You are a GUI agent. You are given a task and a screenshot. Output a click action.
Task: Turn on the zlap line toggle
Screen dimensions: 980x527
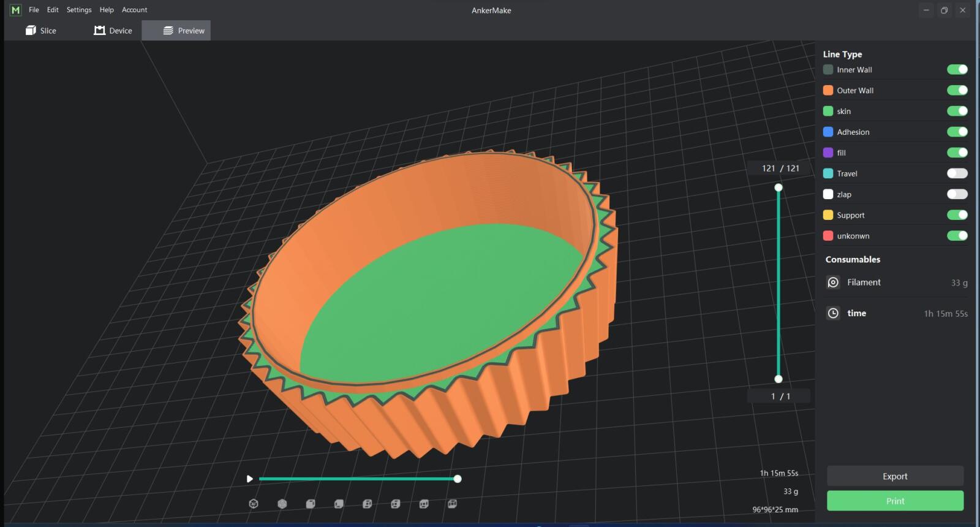pos(957,194)
